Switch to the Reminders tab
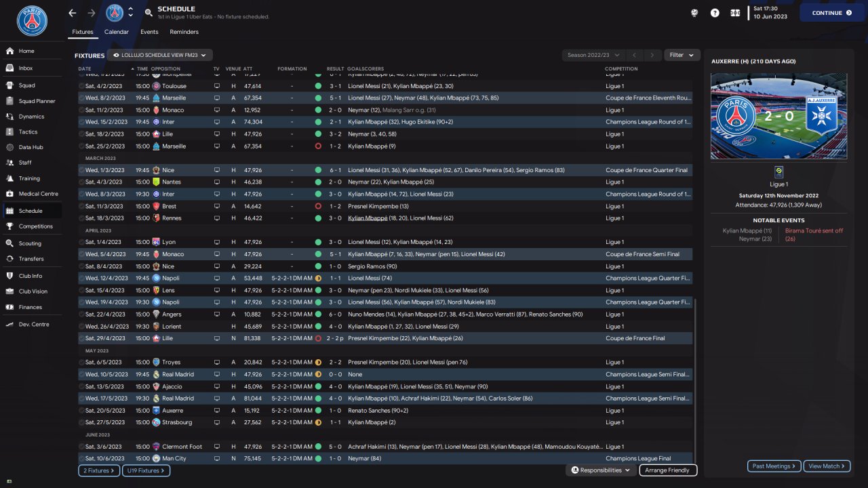The height and width of the screenshot is (488, 868). pos(184,32)
